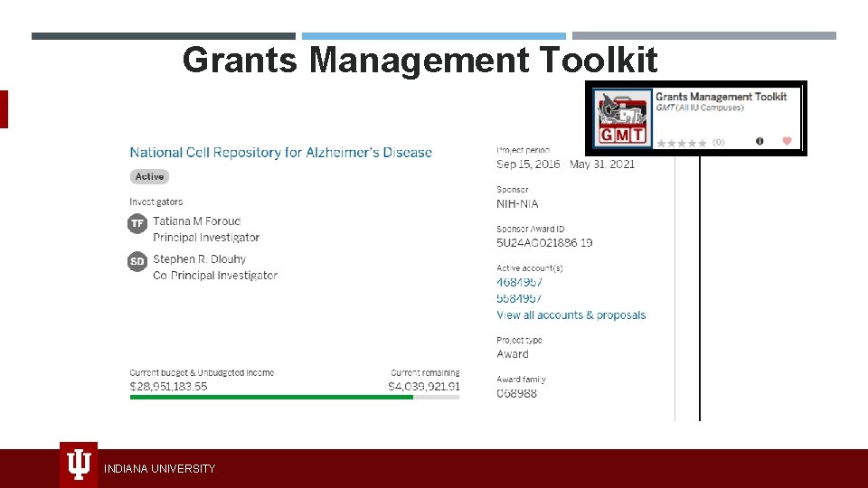Screen dimensions: 868x488
Task: Click the Current remaining label
Action: point(425,372)
